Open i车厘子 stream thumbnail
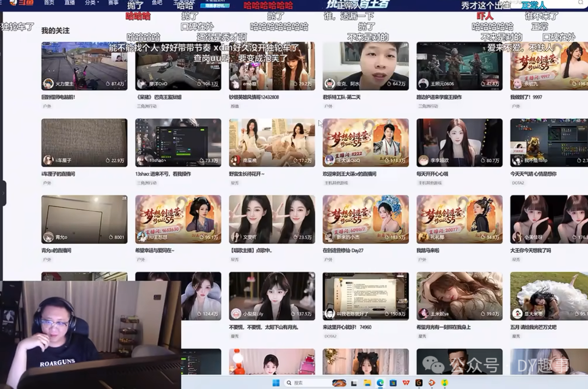 [x=84, y=143]
